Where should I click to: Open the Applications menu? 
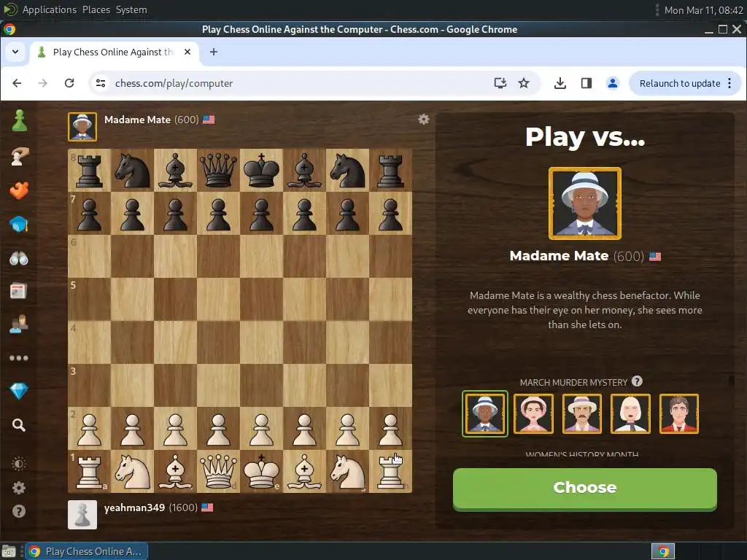[49, 9]
